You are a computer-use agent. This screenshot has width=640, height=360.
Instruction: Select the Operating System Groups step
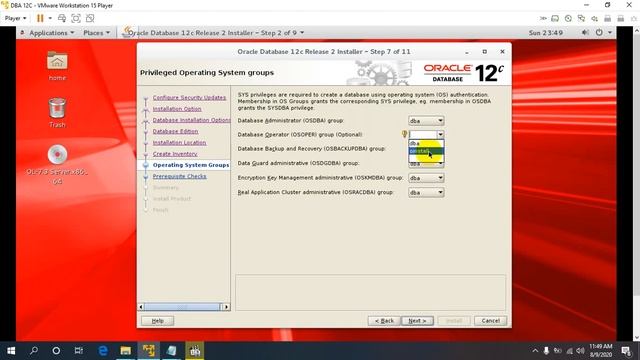tap(191, 165)
